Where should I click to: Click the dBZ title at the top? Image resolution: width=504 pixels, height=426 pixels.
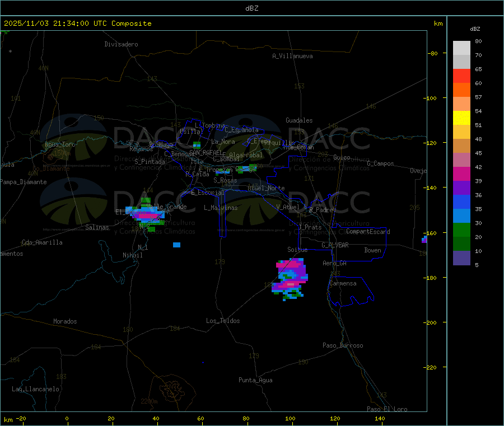[x=251, y=8]
